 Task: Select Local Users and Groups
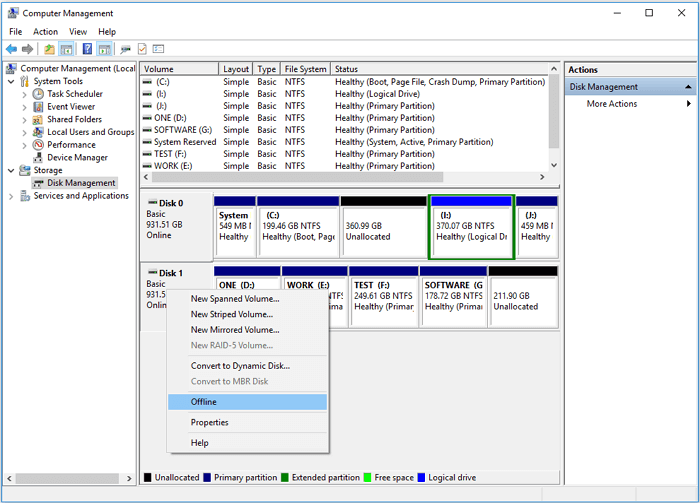[x=90, y=132]
